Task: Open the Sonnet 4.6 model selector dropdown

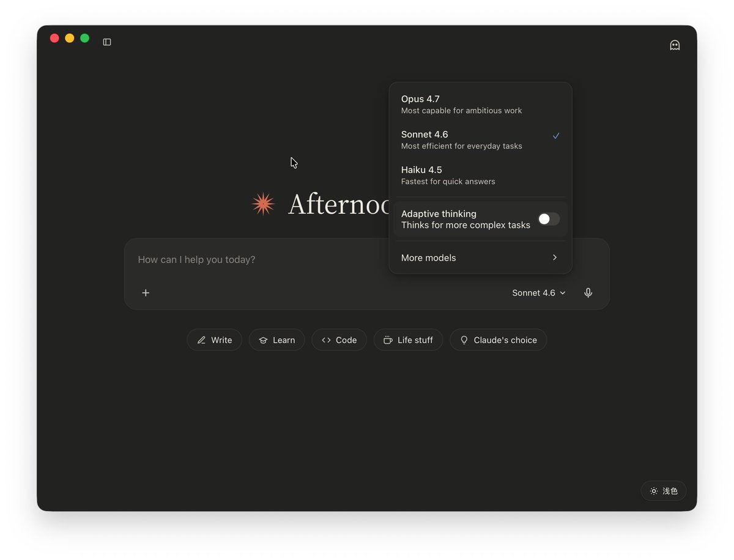Action: click(539, 293)
